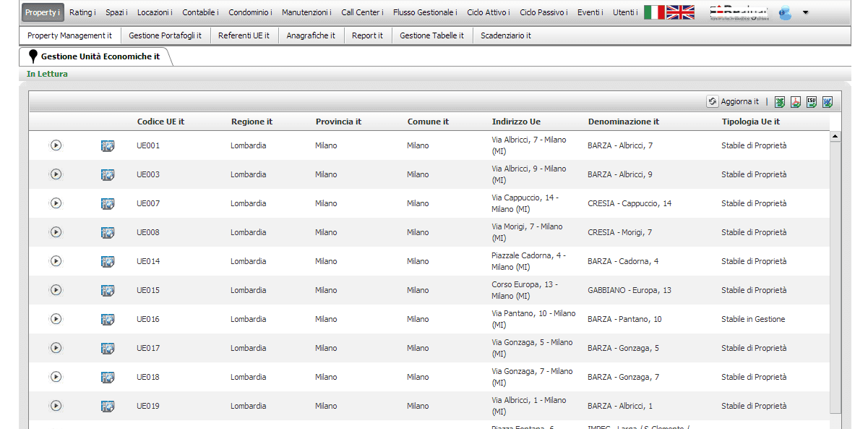
Task: Open the map icon for UE001
Action: click(108, 145)
